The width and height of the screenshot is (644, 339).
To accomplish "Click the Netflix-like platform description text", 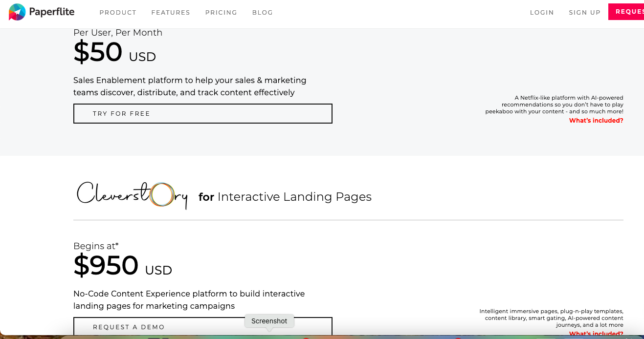I will click(x=555, y=105).
